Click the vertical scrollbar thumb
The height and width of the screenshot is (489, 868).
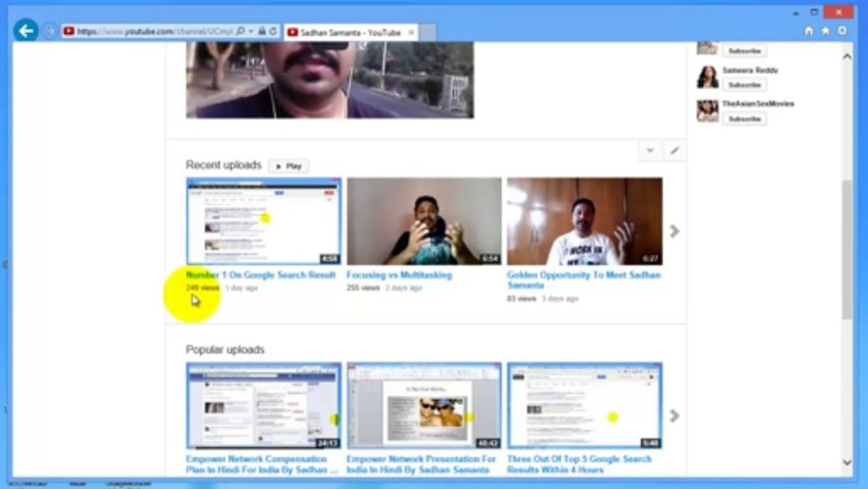point(847,249)
